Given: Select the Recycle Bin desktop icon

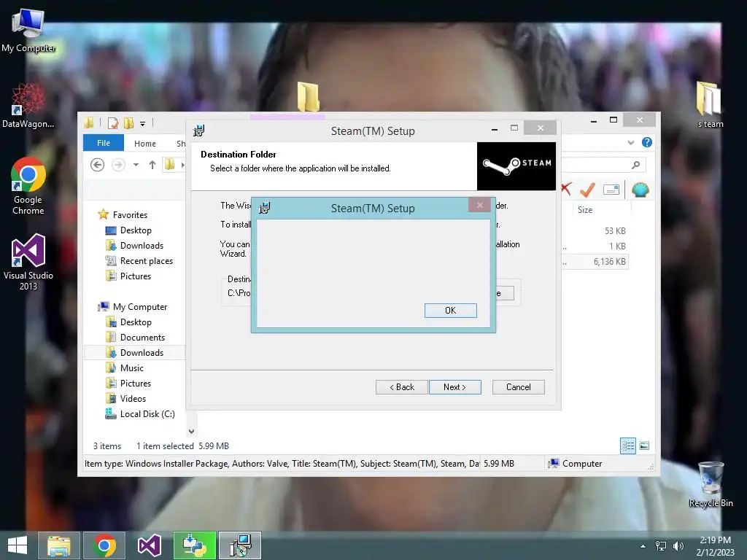Looking at the screenshot, I should click(x=711, y=484).
